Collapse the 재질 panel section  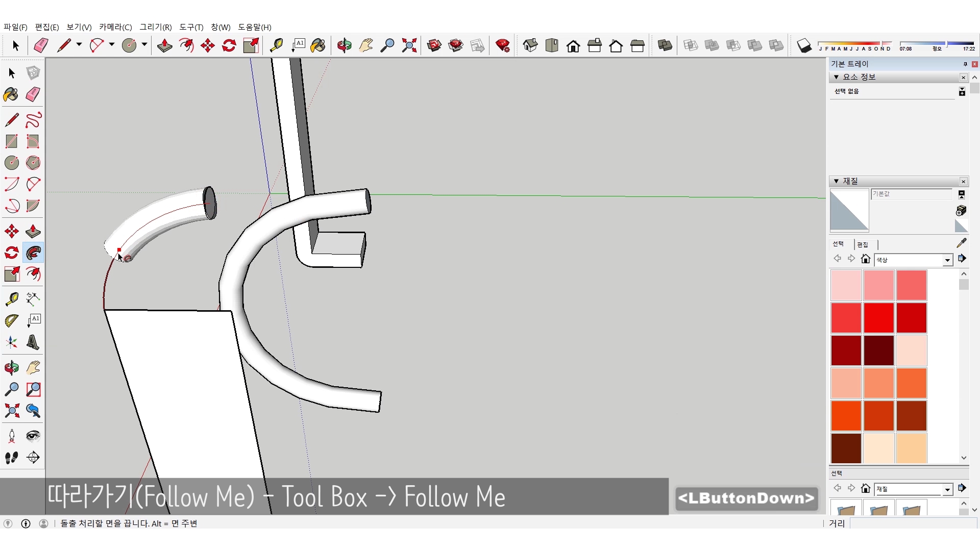click(836, 181)
